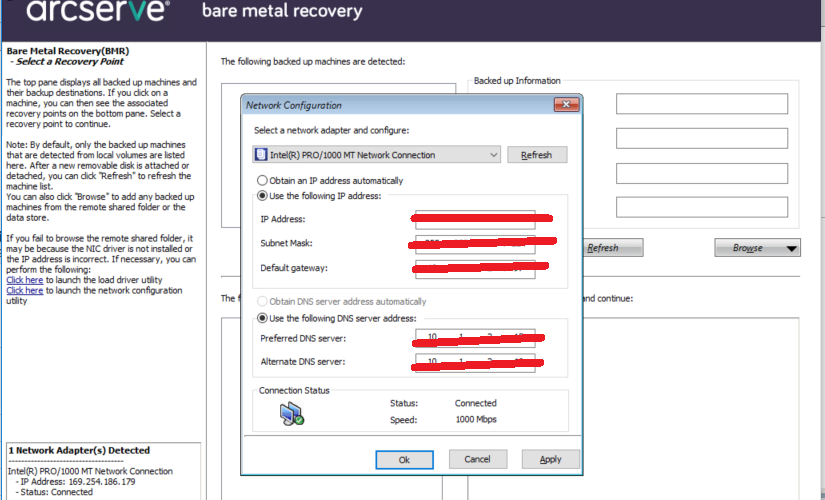The width and height of the screenshot is (825, 500).
Task: Apply the network settings
Action: (550, 459)
